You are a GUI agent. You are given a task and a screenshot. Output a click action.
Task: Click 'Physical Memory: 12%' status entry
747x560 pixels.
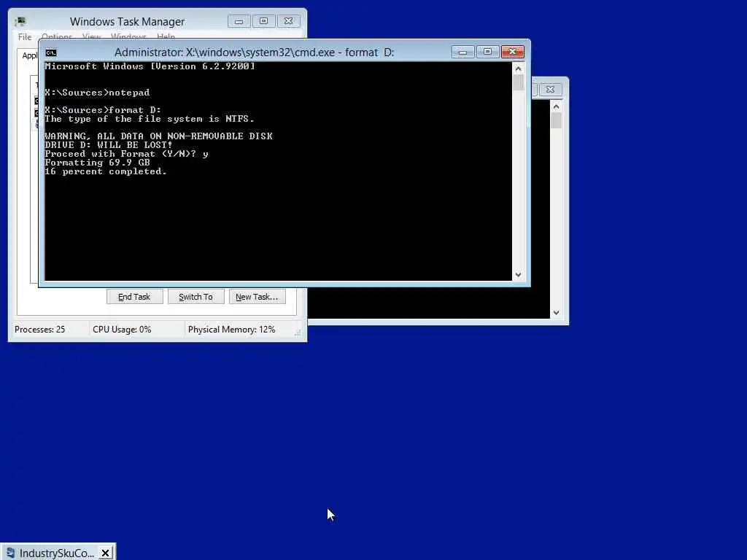pos(231,330)
